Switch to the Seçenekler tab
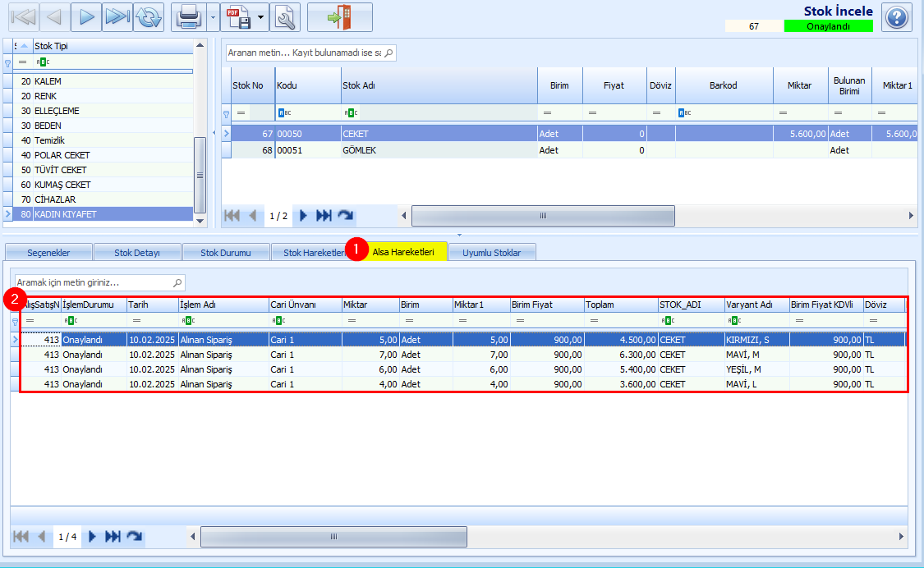924x568 pixels. click(x=48, y=253)
